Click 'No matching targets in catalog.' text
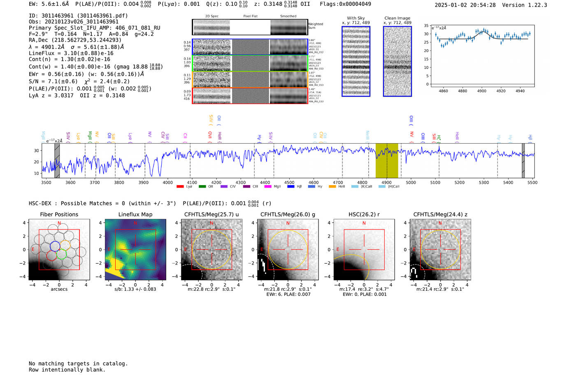This screenshot has height=392, width=576. [78, 364]
